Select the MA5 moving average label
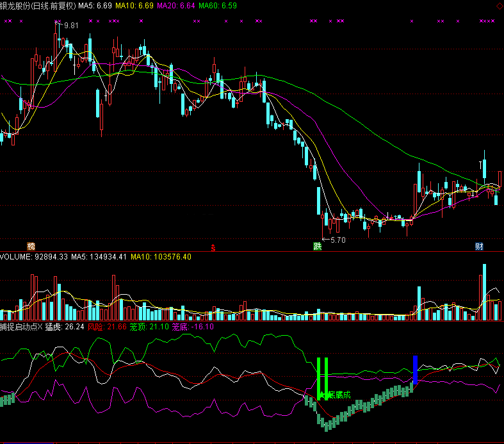This screenshot has height=444, width=504. point(93,6)
